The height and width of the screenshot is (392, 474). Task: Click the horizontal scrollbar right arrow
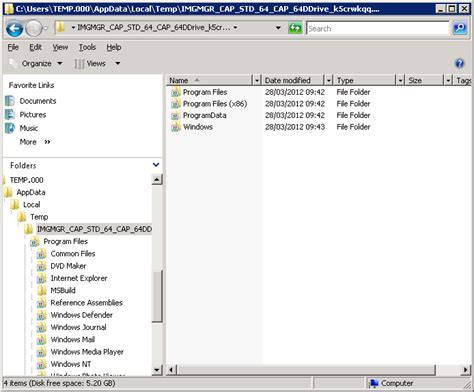(466, 369)
